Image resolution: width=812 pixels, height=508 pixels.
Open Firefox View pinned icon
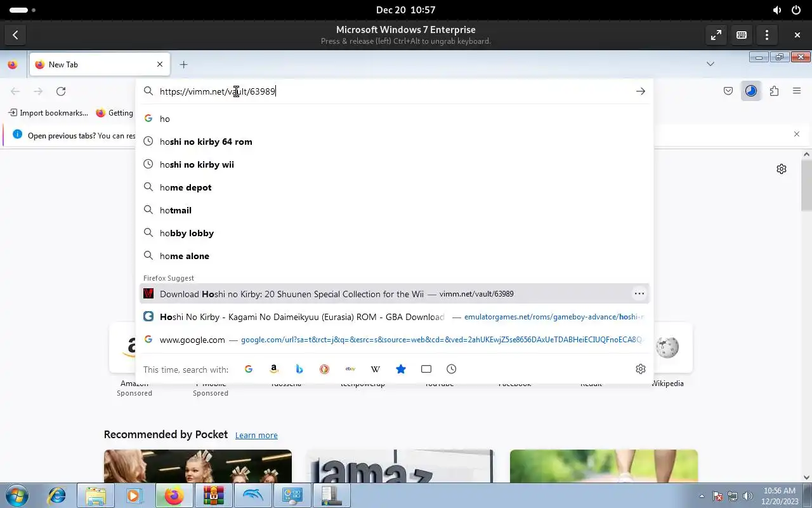(12, 64)
